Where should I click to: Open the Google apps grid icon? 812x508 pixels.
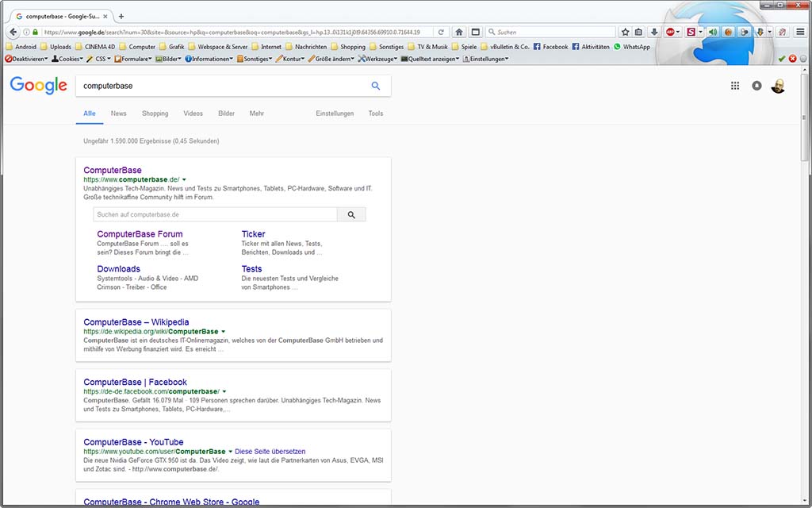[735, 86]
